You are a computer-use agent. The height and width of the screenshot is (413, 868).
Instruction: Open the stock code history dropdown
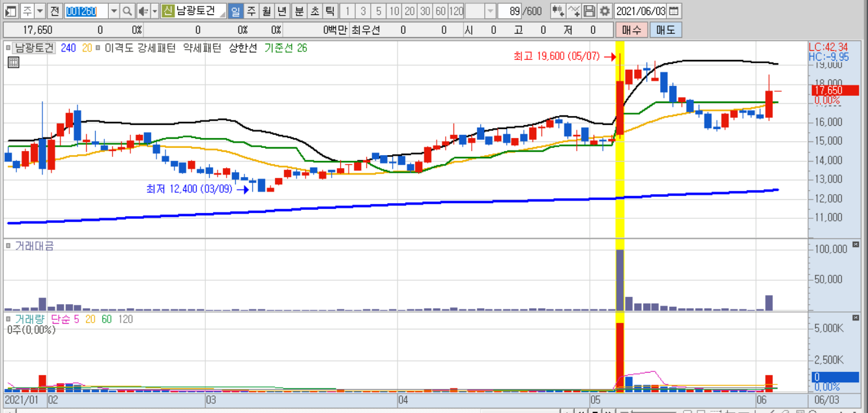point(113,11)
